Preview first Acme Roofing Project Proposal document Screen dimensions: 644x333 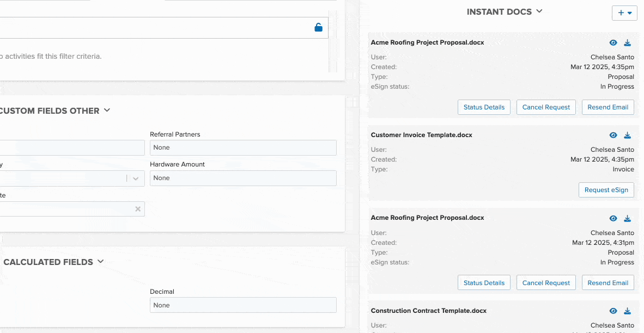pyautogui.click(x=613, y=42)
